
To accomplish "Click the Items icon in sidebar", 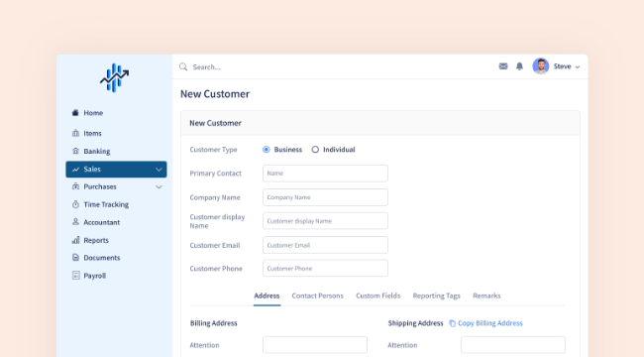I will point(75,133).
